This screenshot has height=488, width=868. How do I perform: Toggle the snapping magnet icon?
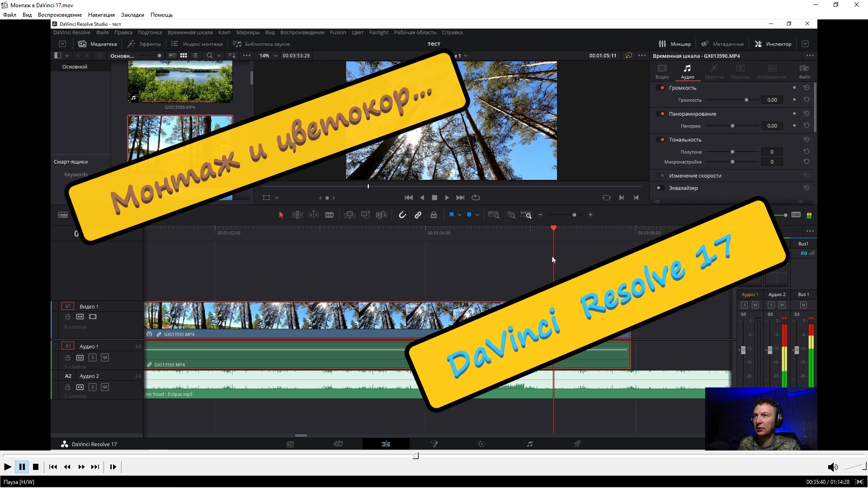coord(402,215)
